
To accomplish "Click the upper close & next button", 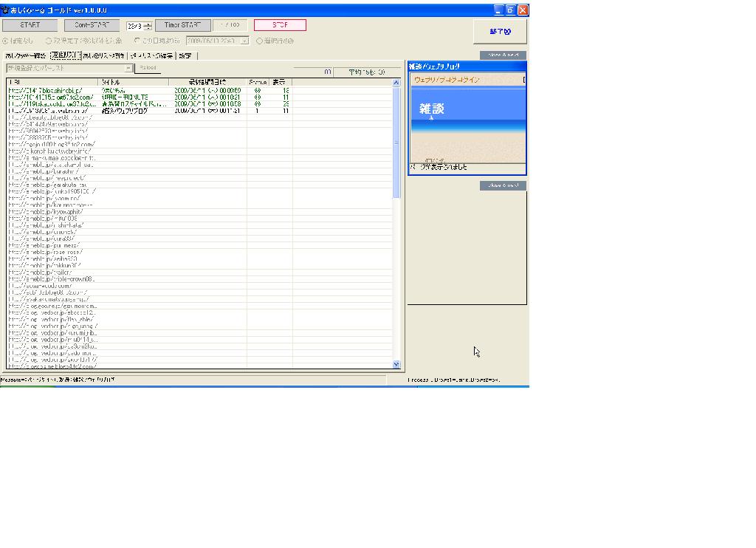I will [503, 55].
